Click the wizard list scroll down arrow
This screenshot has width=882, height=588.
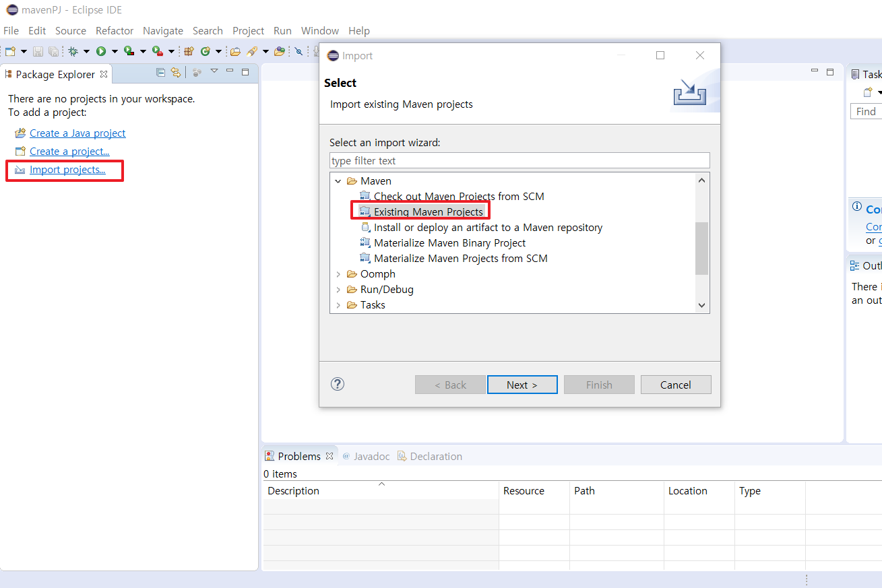click(x=702, y=305)
